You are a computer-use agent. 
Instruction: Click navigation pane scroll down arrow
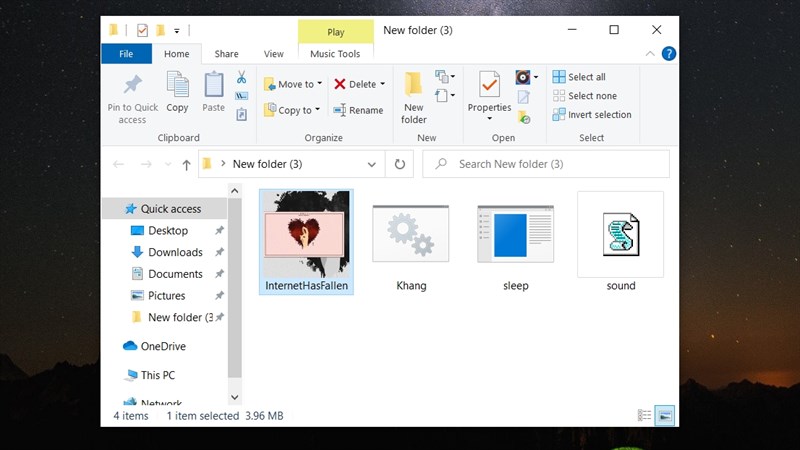click(x=235, y=397)
